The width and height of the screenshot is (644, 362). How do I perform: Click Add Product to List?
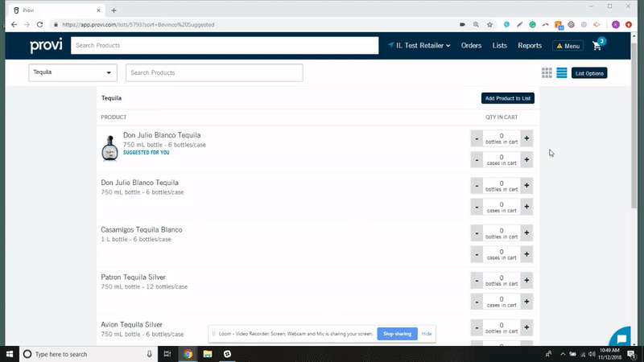pyautogui.click(x=508, y=98)
